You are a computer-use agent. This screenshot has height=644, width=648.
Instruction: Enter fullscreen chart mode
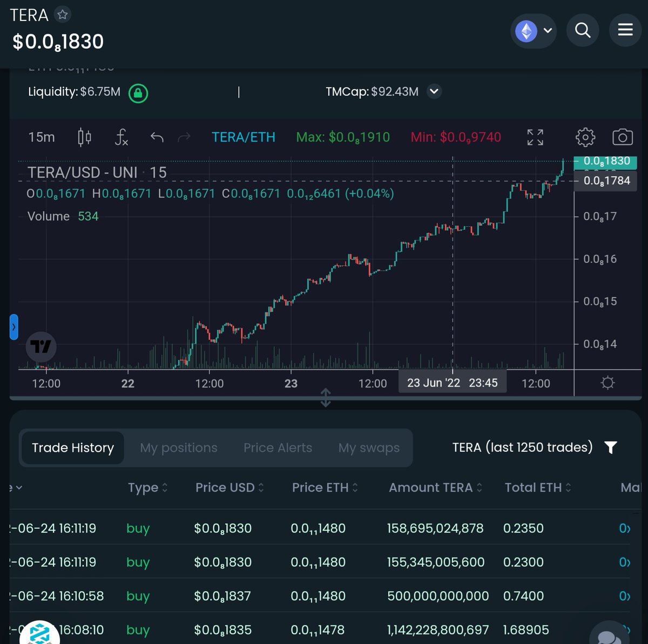(x=535, y=137)
